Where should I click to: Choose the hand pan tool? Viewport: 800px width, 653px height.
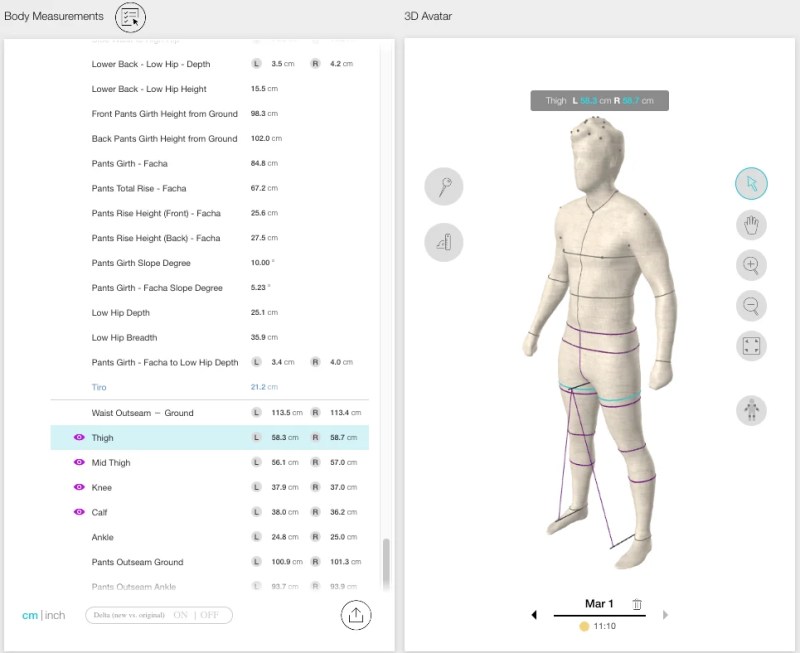[x=751, y=224]
